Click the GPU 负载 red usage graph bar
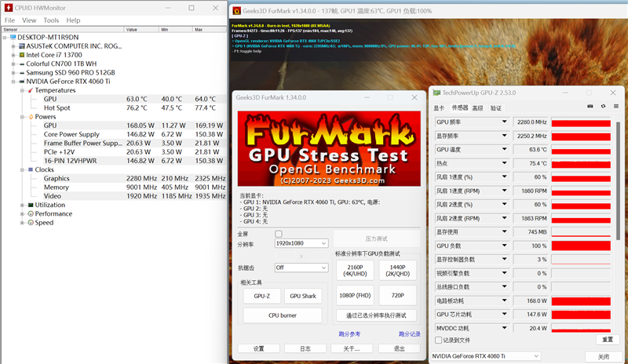628x364 pixels. (581, 246)
